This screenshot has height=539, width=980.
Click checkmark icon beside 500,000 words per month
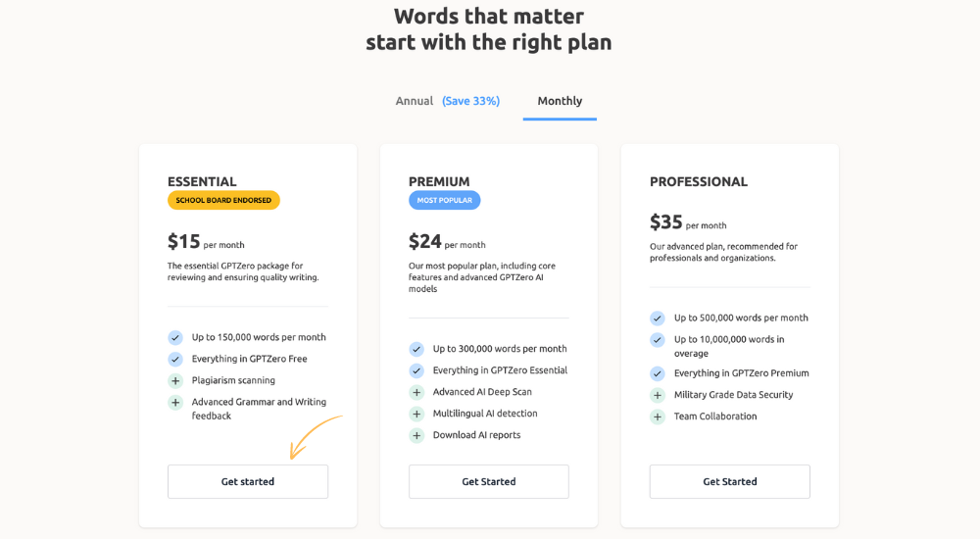[658, 318]
